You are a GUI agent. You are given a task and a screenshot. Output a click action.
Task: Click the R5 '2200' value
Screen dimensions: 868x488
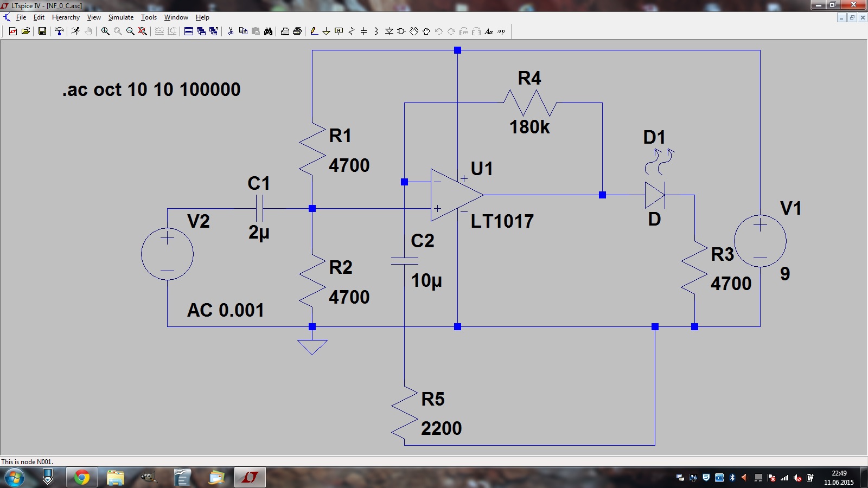442,428
